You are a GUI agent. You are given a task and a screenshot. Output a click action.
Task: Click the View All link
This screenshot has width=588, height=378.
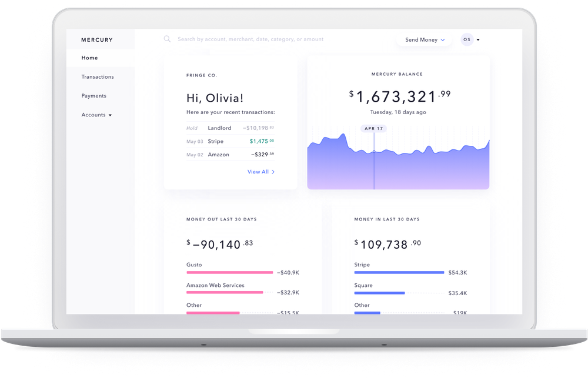point(258,172)
